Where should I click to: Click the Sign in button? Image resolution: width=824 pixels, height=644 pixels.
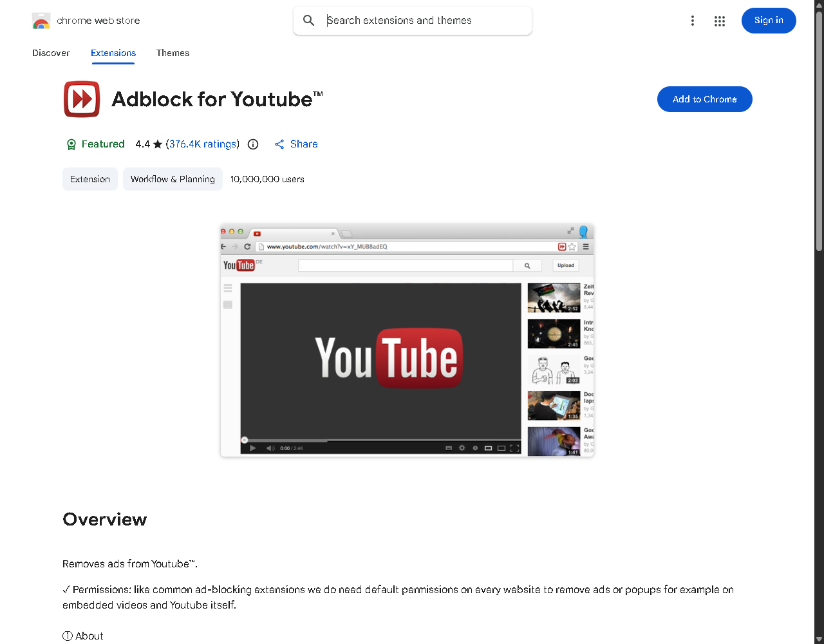pyautogui.click(x=769, y=21)
